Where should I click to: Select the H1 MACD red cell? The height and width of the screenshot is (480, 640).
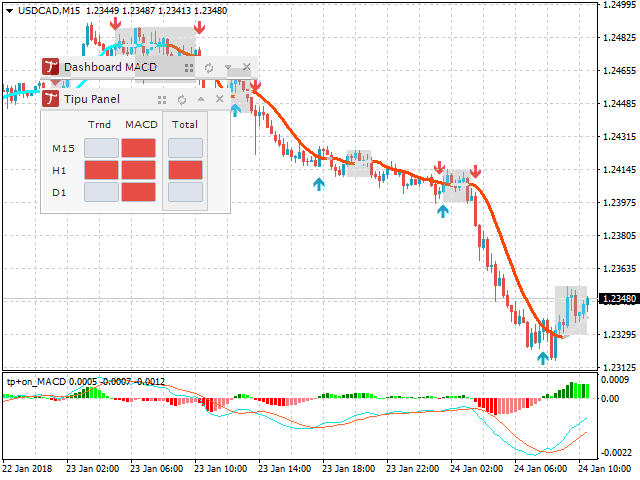coord(138,170)
